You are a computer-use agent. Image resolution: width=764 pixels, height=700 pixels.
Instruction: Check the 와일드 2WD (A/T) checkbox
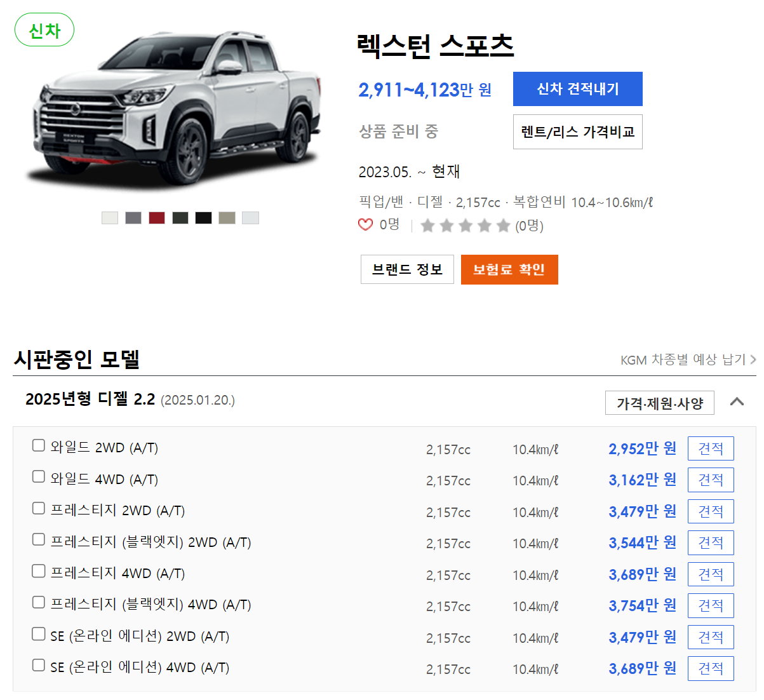point(39,445)
